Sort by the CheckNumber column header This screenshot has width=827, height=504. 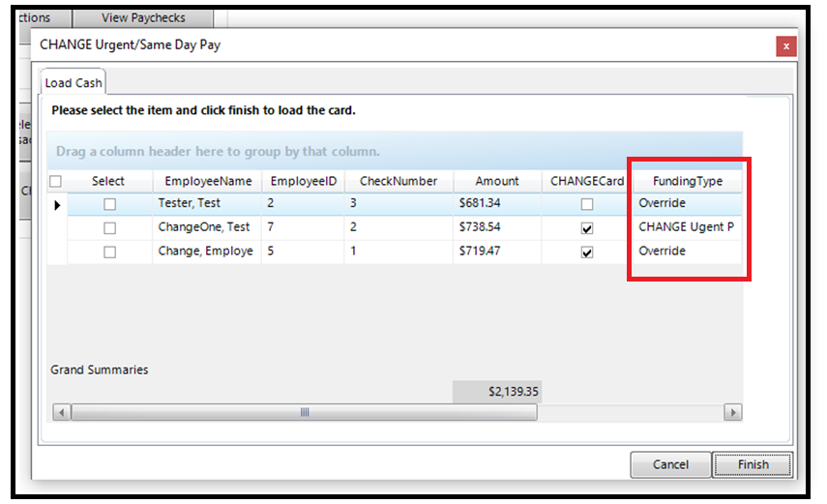[399, 181]
